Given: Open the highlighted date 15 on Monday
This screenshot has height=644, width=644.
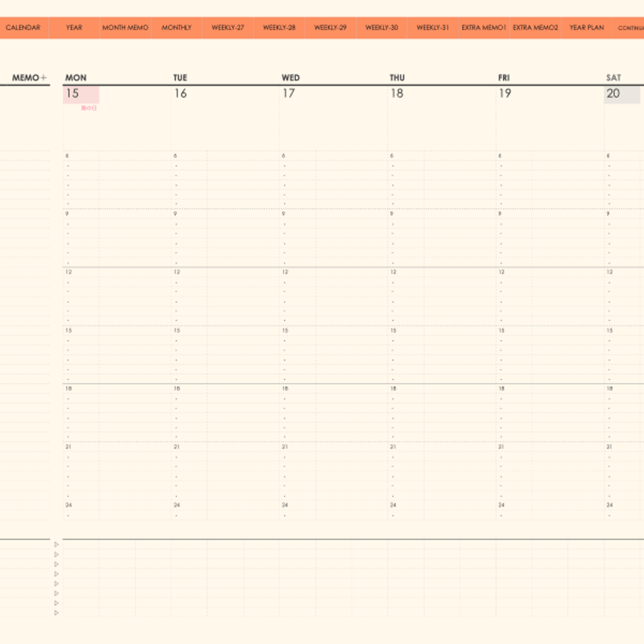Looking at the screenshot, I should 81,94.
